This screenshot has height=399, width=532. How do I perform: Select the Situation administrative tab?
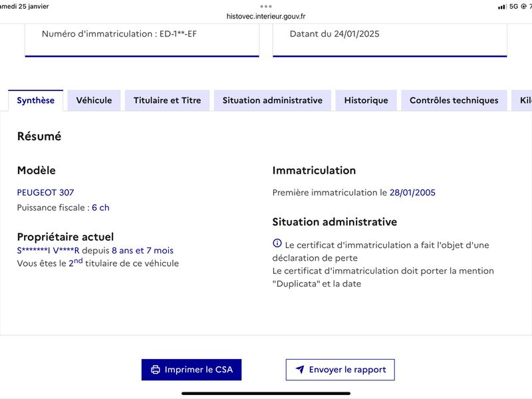coord(273,100)
